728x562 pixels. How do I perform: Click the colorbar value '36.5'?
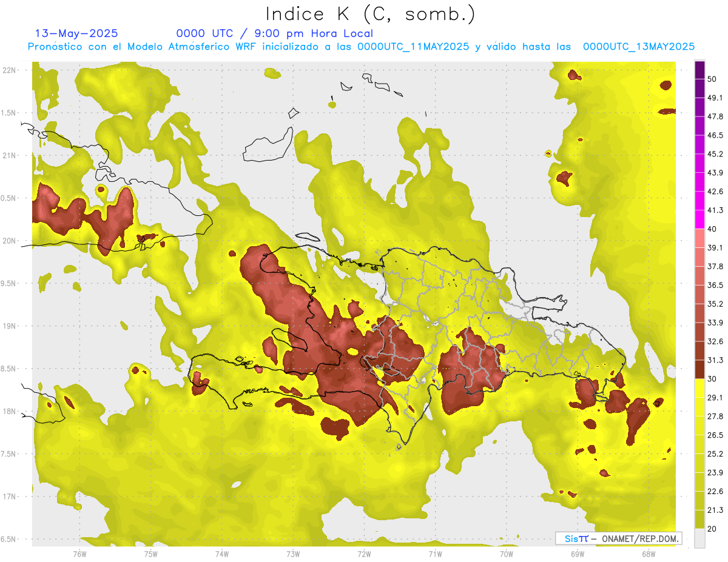[715, 285]
